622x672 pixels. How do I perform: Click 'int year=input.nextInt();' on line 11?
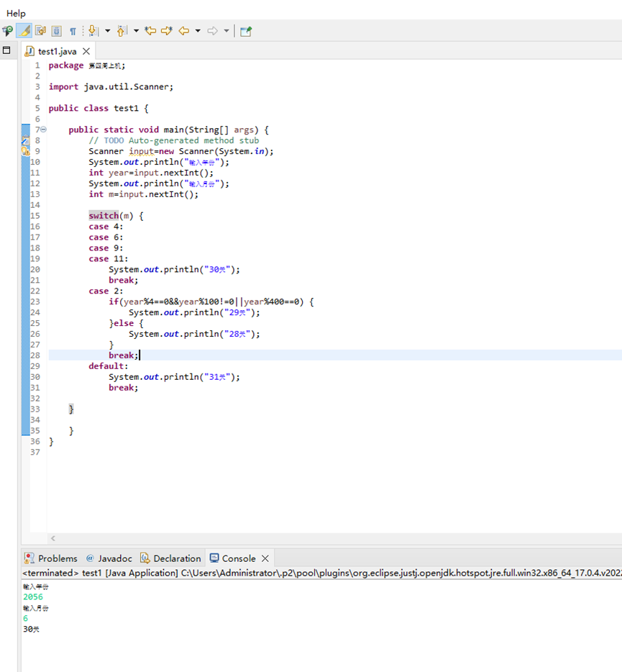coord(151,173)
